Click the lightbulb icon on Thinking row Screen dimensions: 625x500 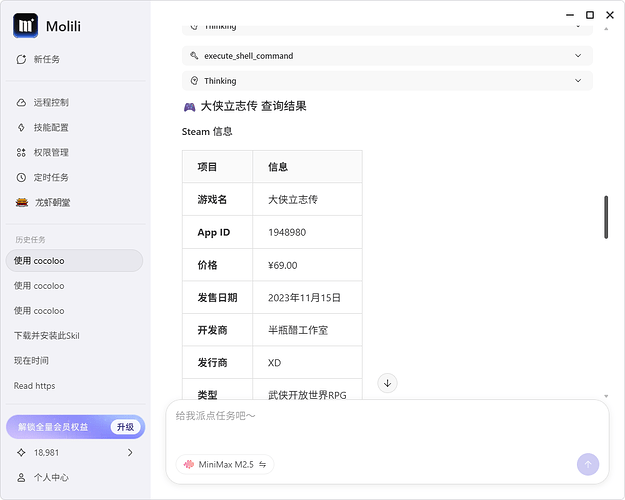[x=194, y=81]
